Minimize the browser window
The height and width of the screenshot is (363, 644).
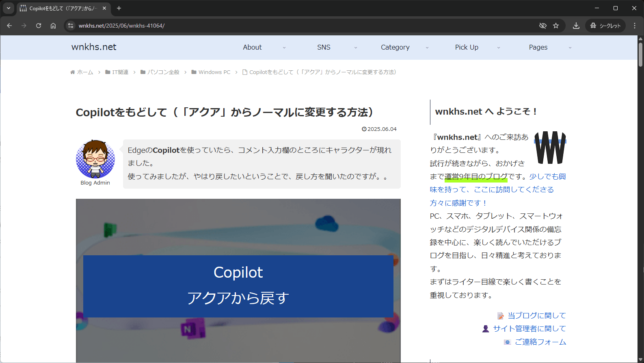pos(597,8)
